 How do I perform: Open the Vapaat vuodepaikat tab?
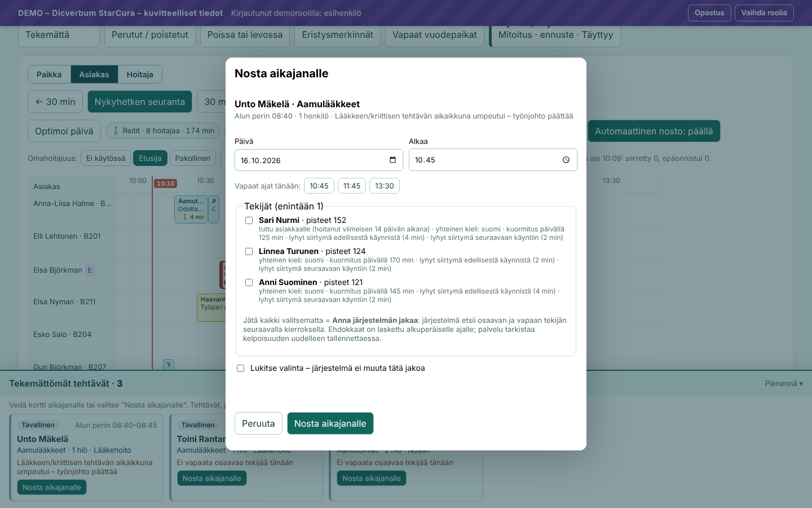pyautogui.click(x=435, y=35)
